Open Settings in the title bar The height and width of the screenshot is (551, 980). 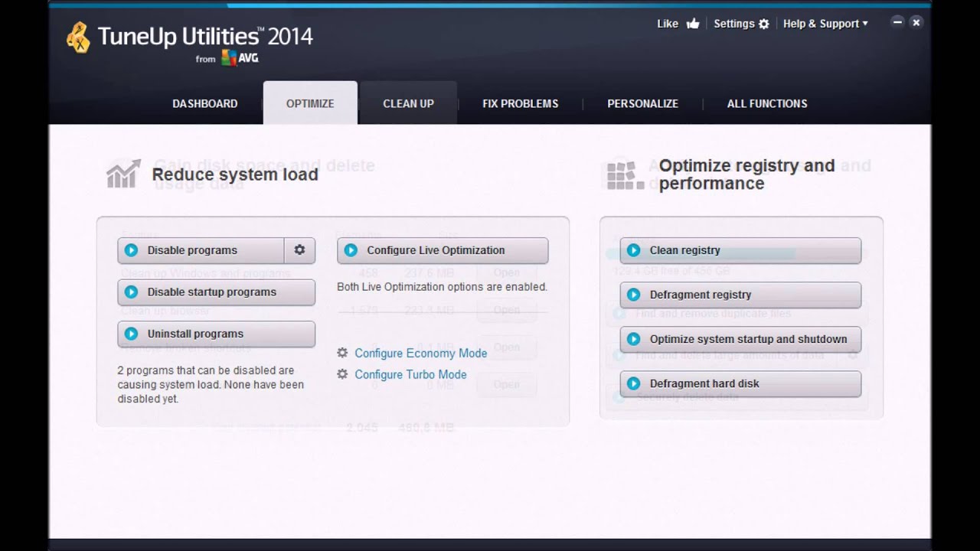pos(741,24)
